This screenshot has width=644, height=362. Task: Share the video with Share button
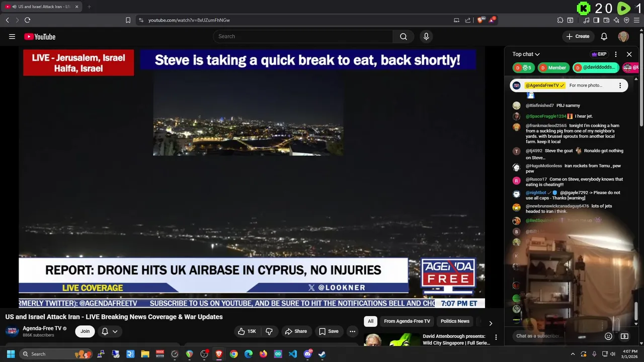pyautogui.click(x=296, y=331)
